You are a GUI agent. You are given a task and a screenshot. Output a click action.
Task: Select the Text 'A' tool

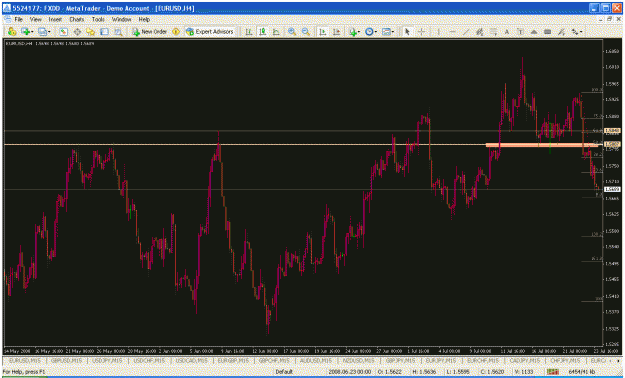pos(507,32)
